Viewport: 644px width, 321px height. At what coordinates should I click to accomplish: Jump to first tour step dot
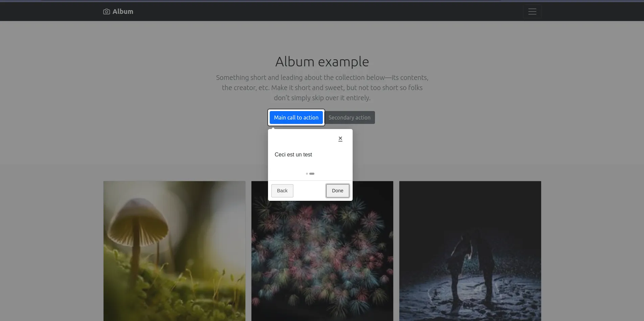coord(307,174)
